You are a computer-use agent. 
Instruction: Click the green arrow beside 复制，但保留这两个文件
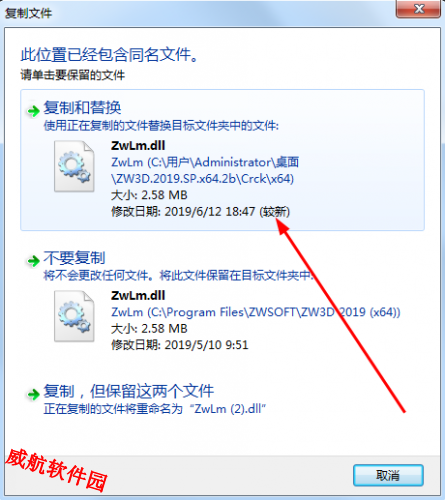(33, 394)
